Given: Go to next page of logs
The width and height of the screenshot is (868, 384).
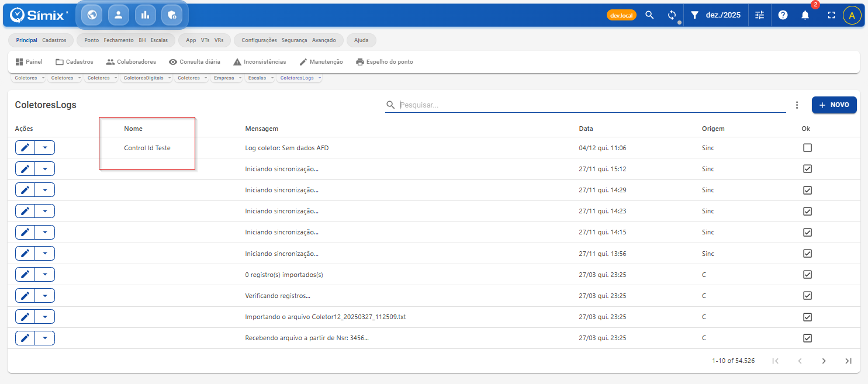Looking at the screenshot, I should (824, 361).
